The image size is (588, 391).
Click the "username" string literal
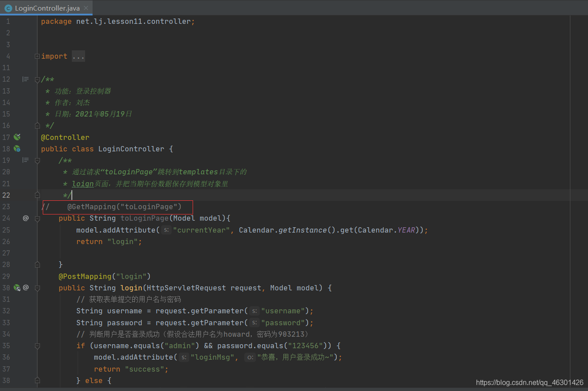click(x=283, y=311)
